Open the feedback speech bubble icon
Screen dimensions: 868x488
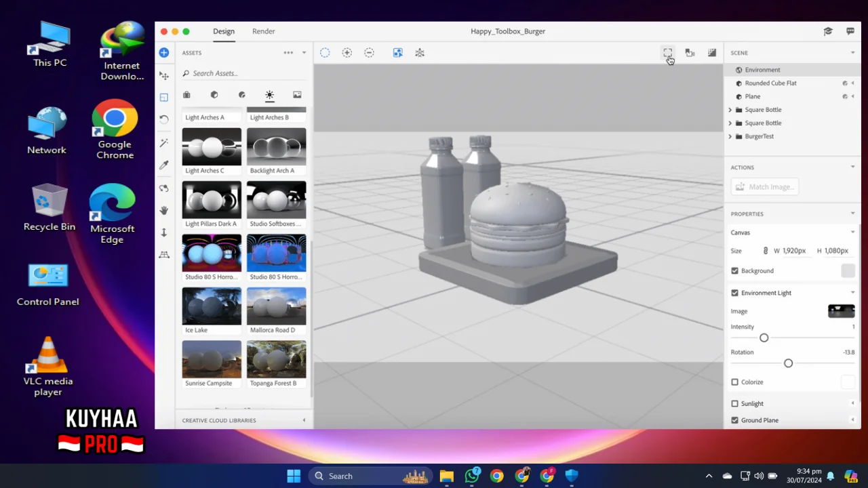[850, 31]
